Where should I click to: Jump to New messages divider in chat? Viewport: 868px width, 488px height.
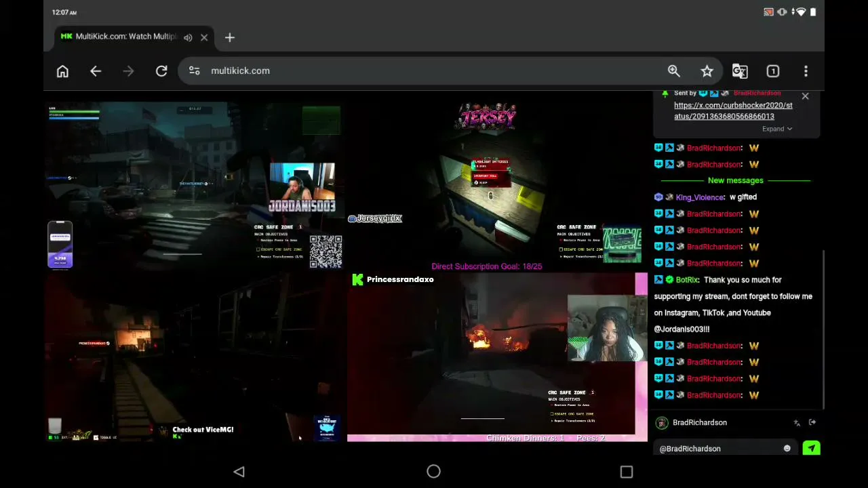(736, 181)
